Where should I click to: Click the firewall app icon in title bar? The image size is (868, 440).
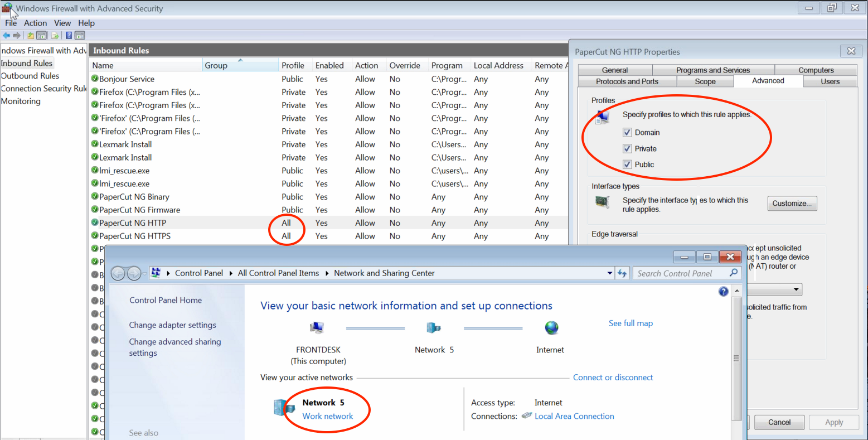[7, 8]
